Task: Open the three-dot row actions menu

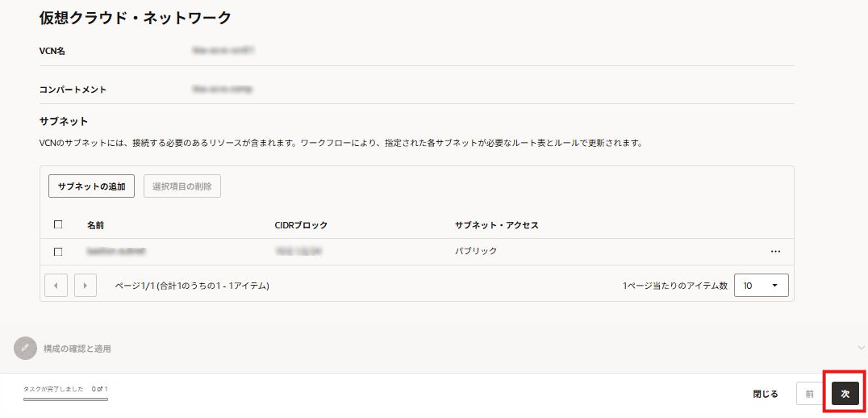Action: coord(775,251)
